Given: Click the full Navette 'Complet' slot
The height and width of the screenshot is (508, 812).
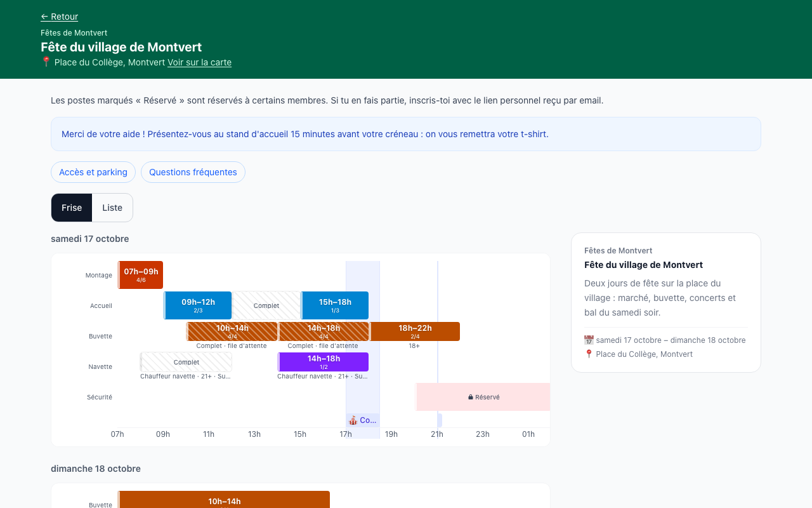Looking at the screenshot, I should click(x=186, y=362).
